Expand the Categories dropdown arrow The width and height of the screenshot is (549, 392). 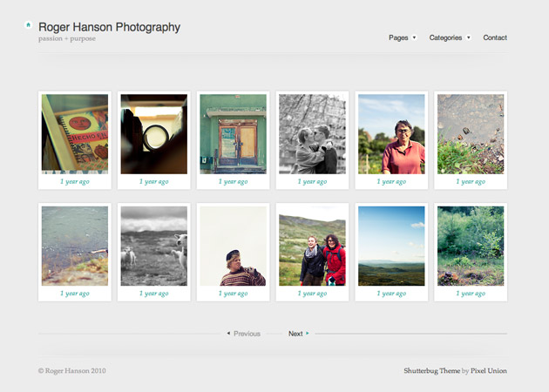(468, 37)
